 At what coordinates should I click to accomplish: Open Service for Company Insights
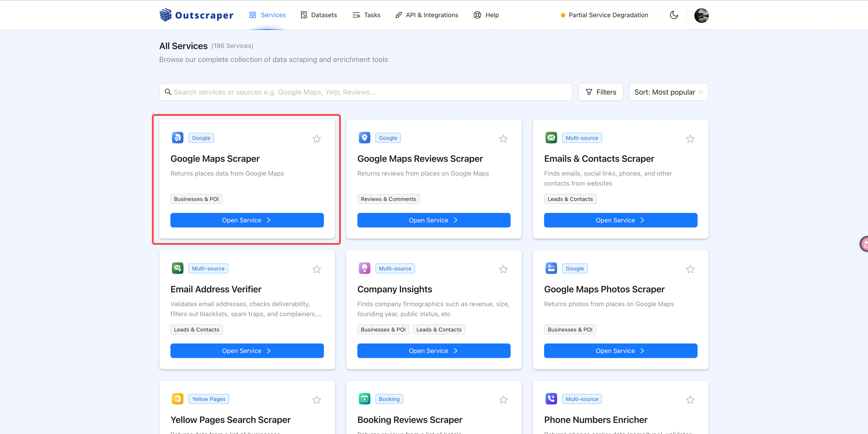pyautogui.click(x=434, y=351)
